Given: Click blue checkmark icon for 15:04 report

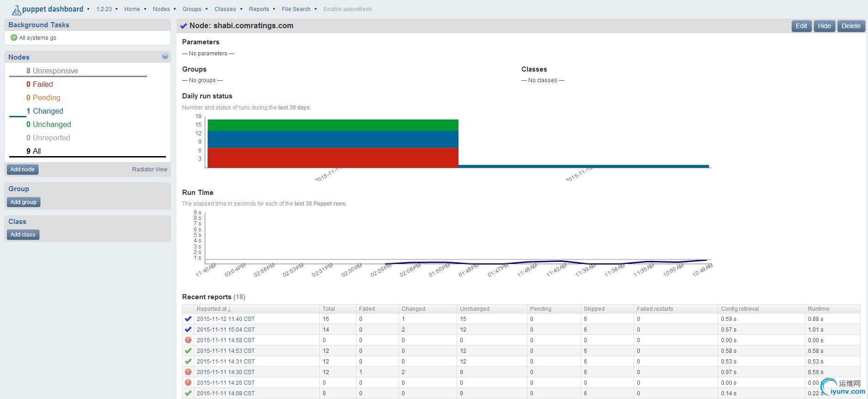Looking at the screenshot, I should tap(188, 329).
